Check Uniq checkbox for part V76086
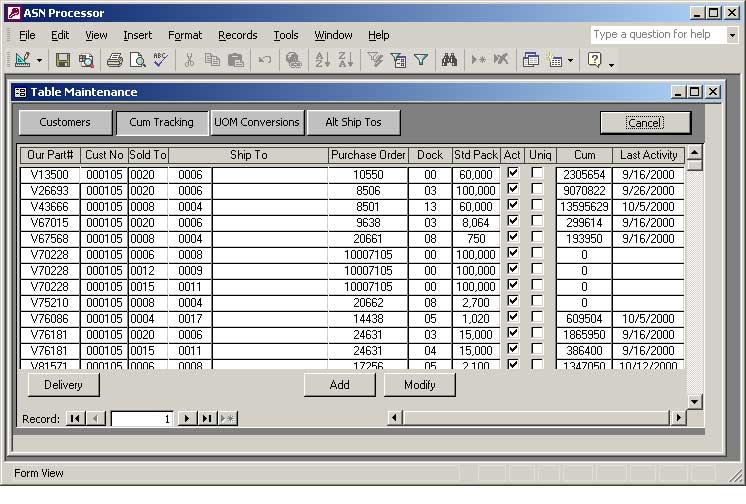 tap(537, 317)
